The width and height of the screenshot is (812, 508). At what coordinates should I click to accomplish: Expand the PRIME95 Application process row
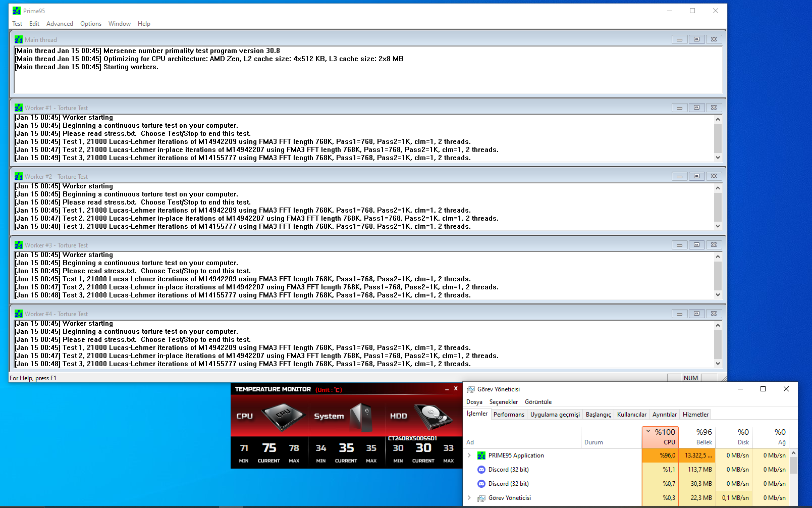click(469, 455)
